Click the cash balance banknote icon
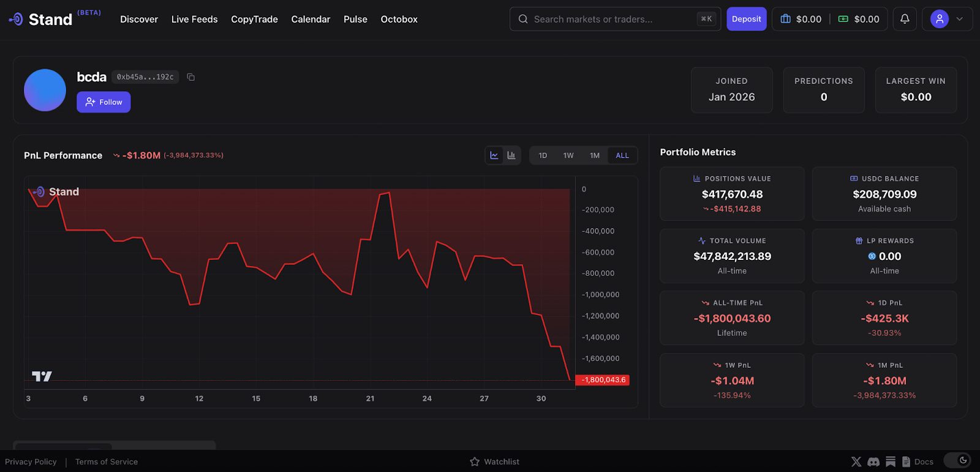 point(843,19)
